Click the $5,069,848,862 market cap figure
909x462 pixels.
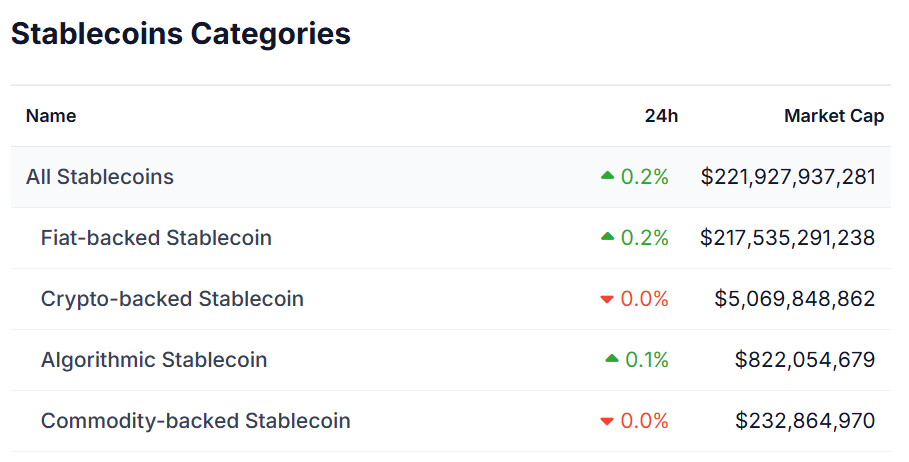[x=795, y=299]
